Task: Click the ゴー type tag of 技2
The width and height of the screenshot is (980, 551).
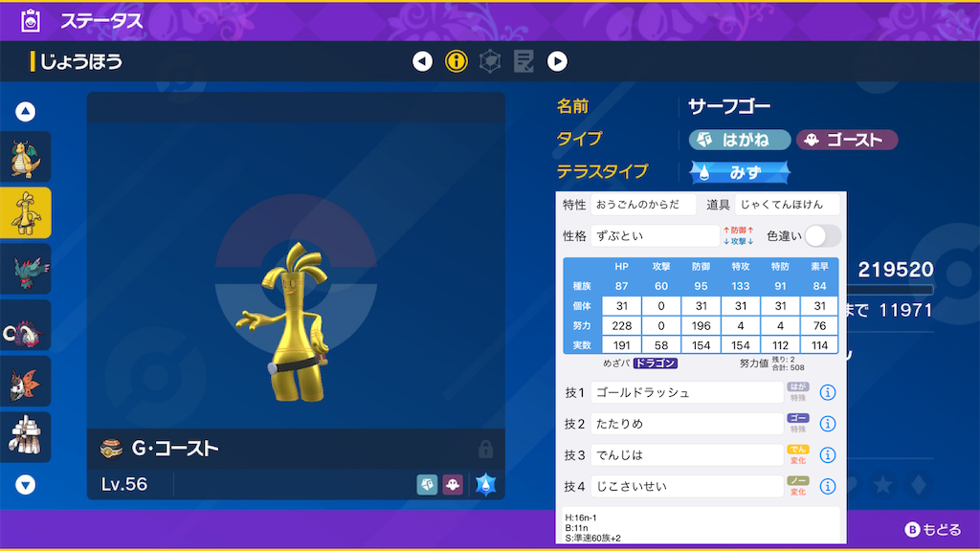Action: coord(798,418)
